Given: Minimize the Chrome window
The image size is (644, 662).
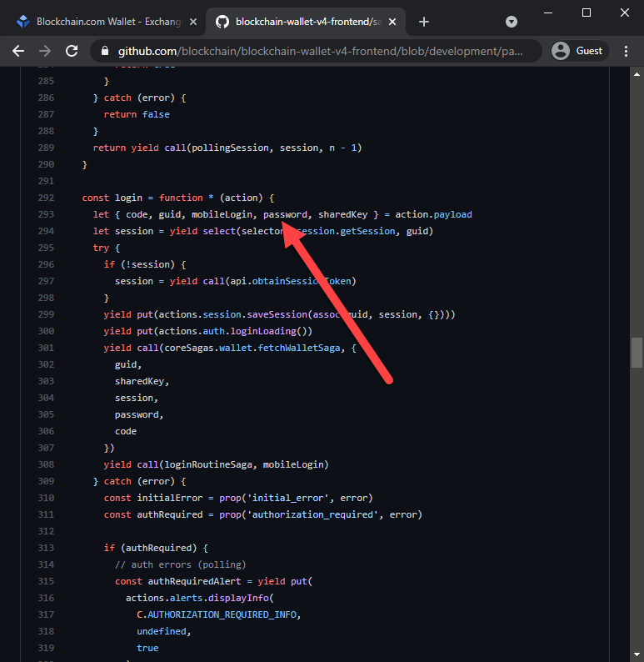Looking at the screenshot, I should pos(547,13).
